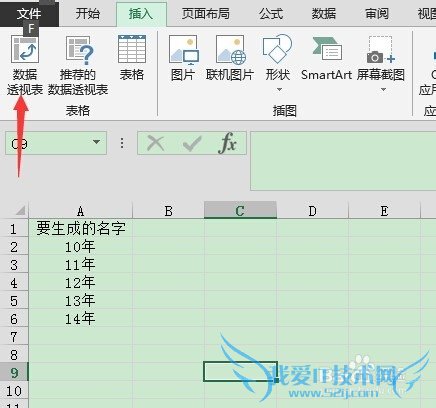436x408 pixels.
Task: Insert a Table (表格) icon
Action: point(132,49)
